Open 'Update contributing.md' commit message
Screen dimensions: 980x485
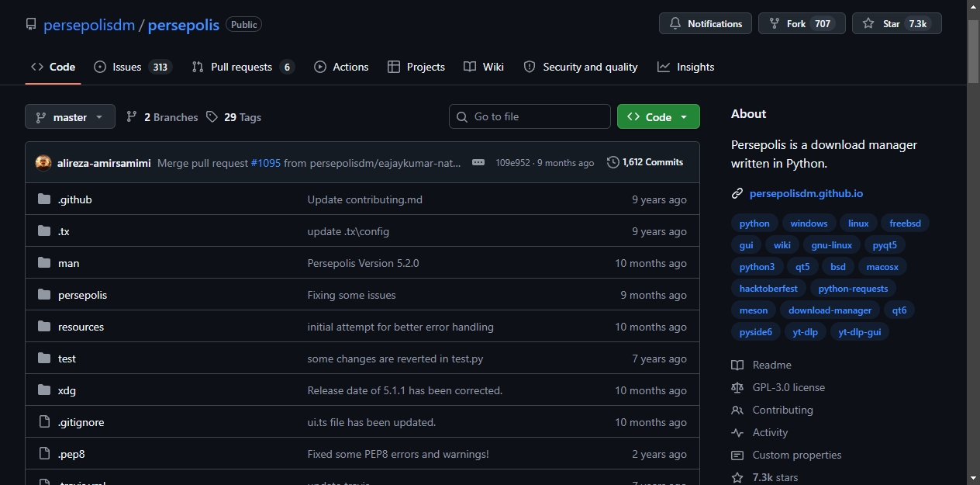pyautogui.click(x=364, y=199)
